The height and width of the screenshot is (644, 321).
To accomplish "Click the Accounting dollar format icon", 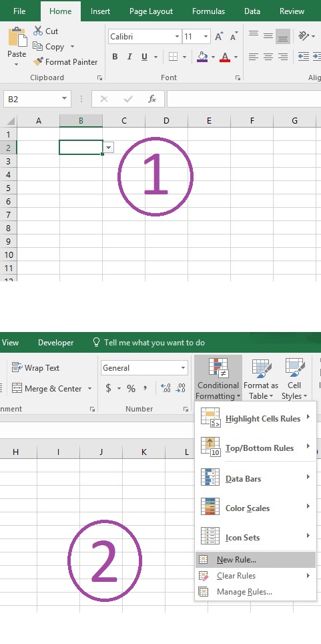I will (x=108, y=388).
